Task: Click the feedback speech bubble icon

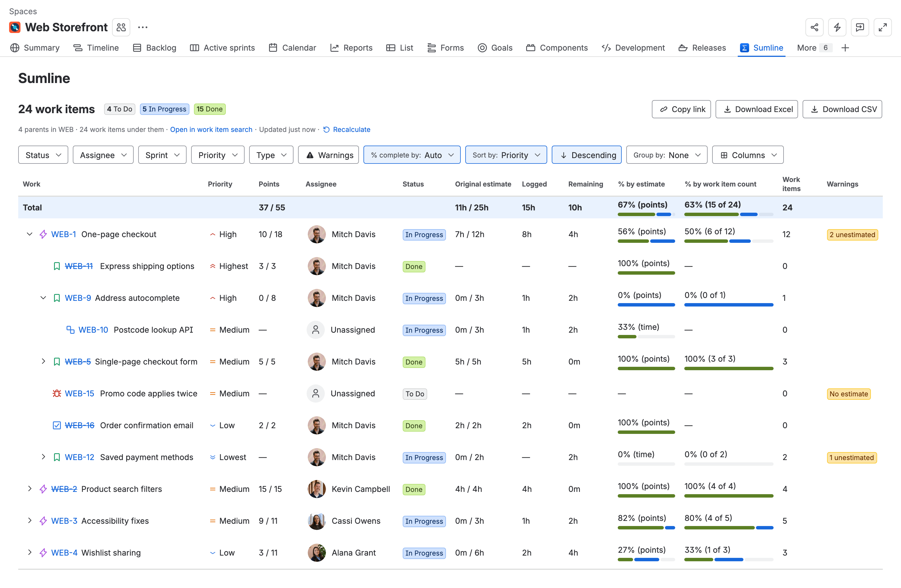Action: pos(860,27)
